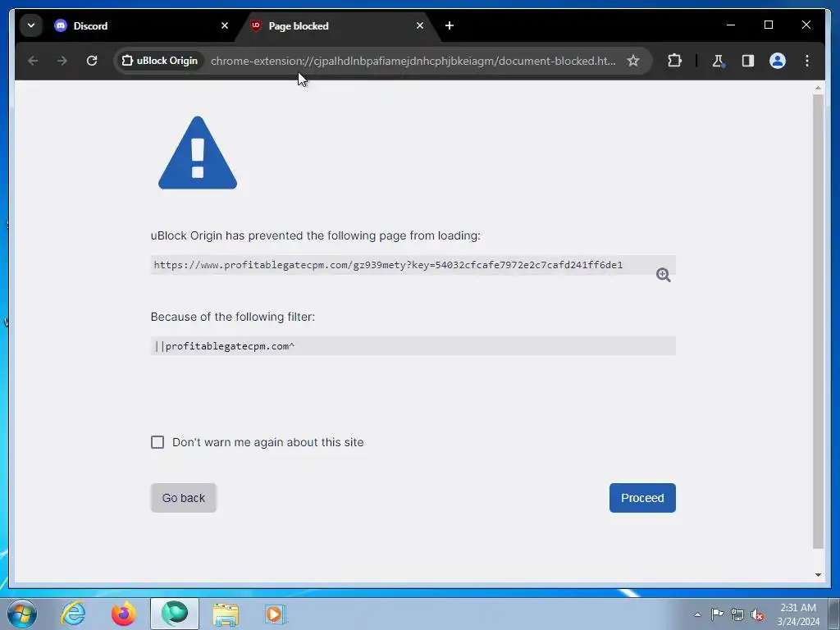Screen dimensions: 840x630
Task: Bookmark this page with star icon
Action: click(633, 61)
